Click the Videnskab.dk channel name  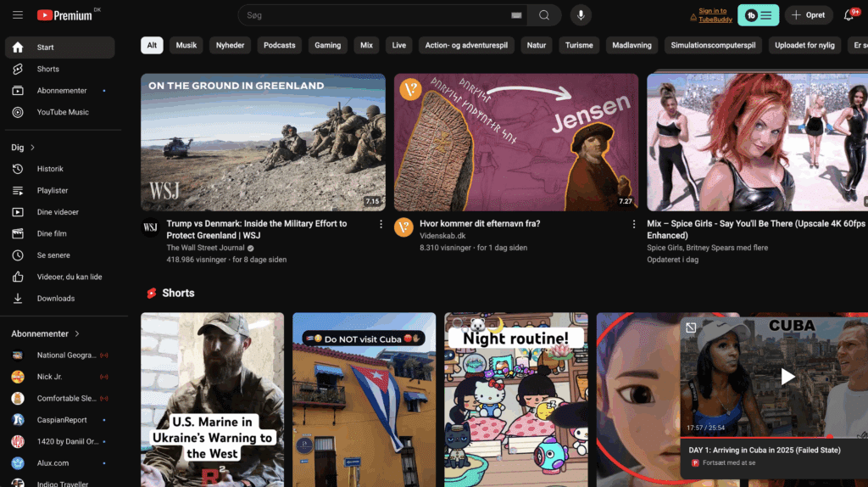[442, 236]
